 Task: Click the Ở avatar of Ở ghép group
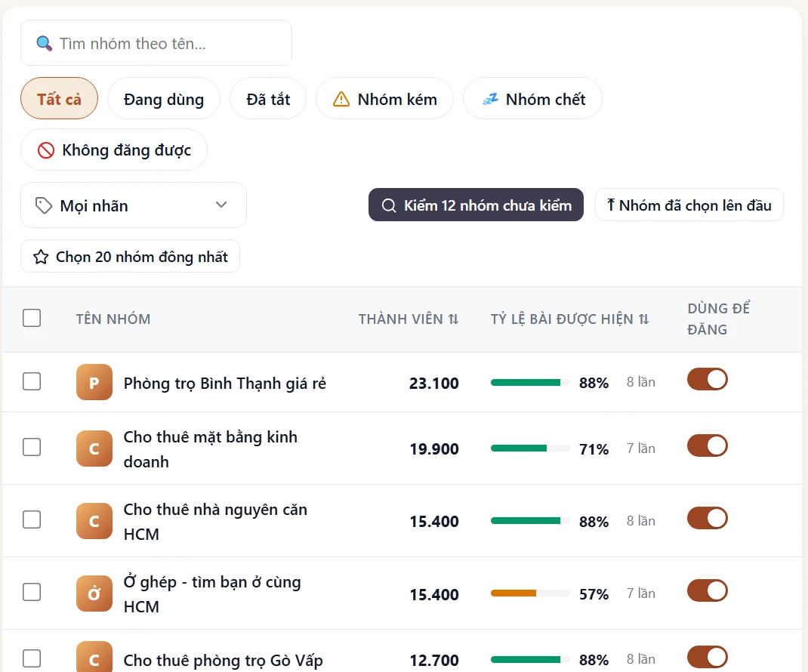94,593
